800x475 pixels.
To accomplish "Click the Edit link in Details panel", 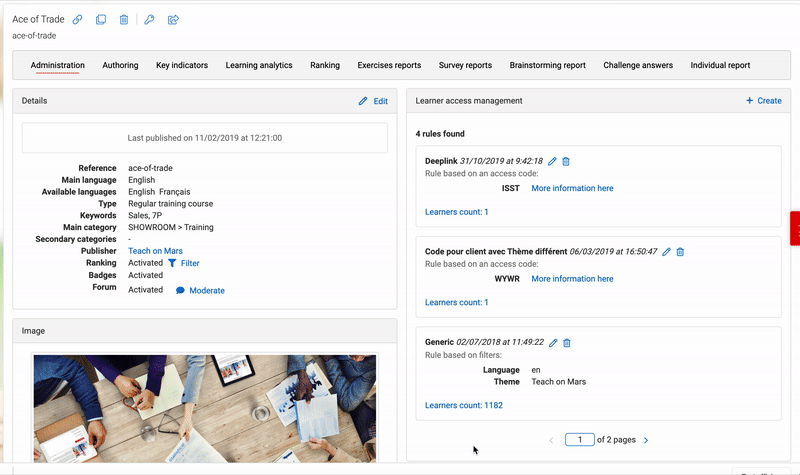I will [x=381, y=101].
